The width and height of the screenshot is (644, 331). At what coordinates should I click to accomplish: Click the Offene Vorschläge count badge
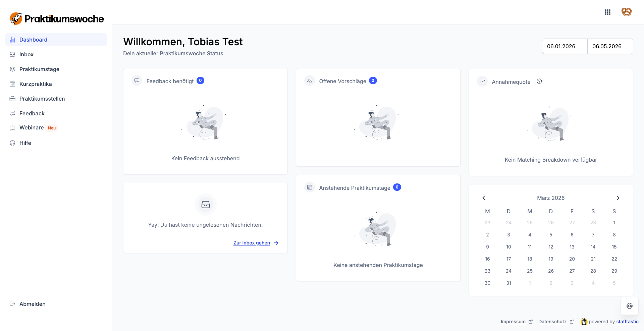click(x=373, y=81)
